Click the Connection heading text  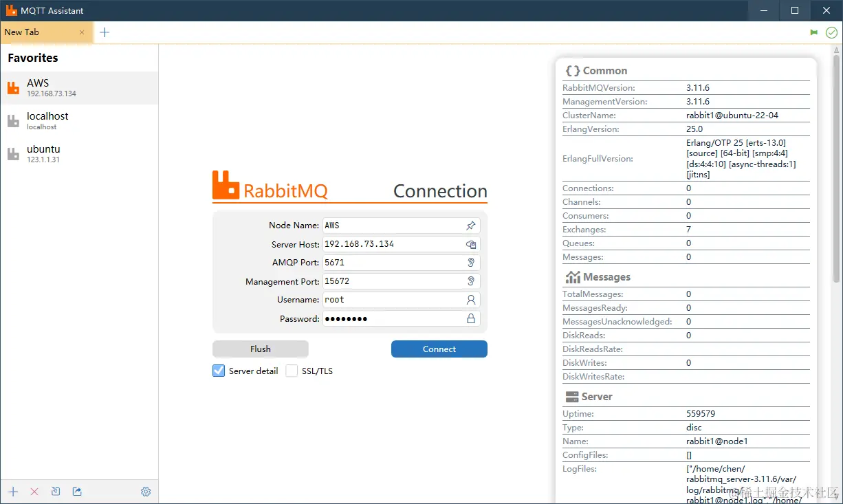tap(440, 191)
